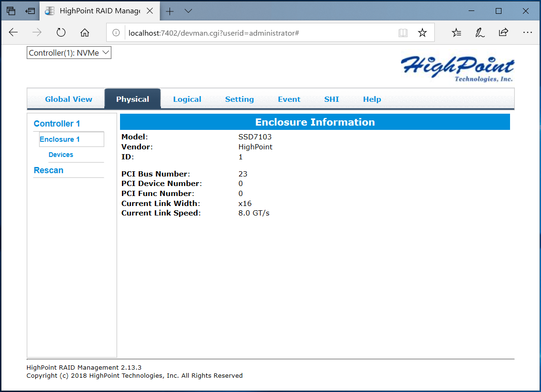Image resolution: width=541 pixels, height=392 pixels.
Task: Click the link speed value 8.0 GT/s
Action: click(x=253, y=213)
